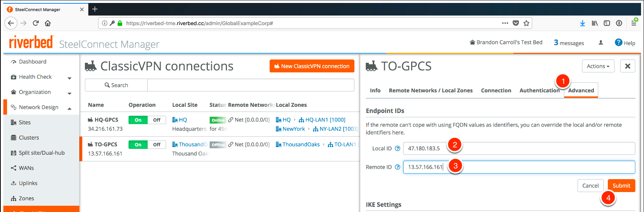
Task: Open the ThousandOaks zone site link
Action: click(298, 144)
